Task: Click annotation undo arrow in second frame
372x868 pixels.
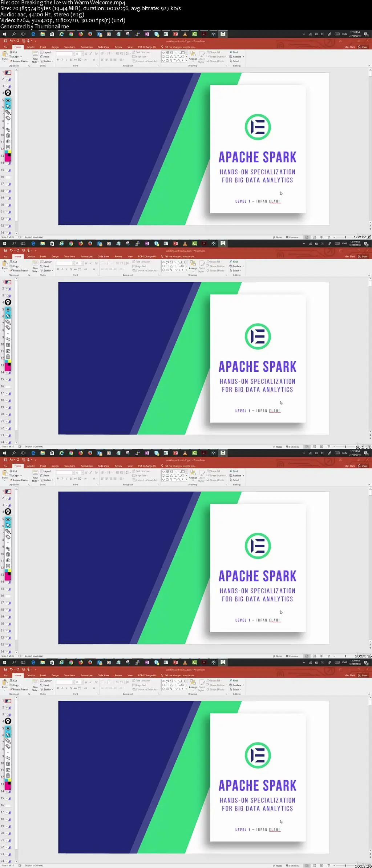Action: click(x=8, y=339)
